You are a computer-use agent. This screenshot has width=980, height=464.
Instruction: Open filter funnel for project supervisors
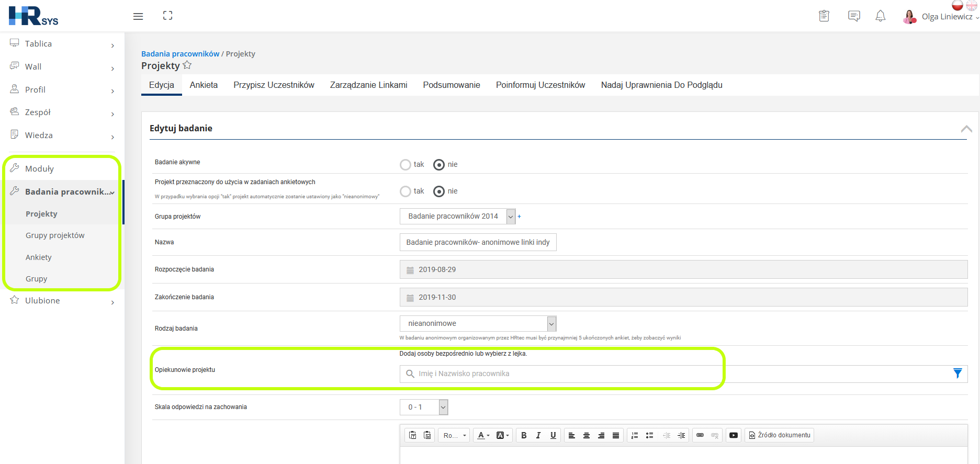click(958, 374)
